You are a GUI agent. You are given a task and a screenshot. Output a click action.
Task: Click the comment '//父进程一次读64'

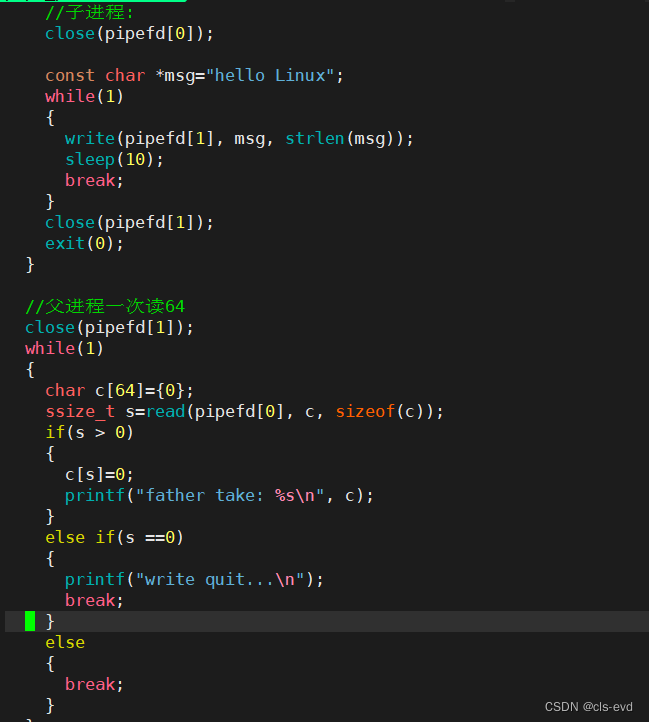click(x=105, y=306)
